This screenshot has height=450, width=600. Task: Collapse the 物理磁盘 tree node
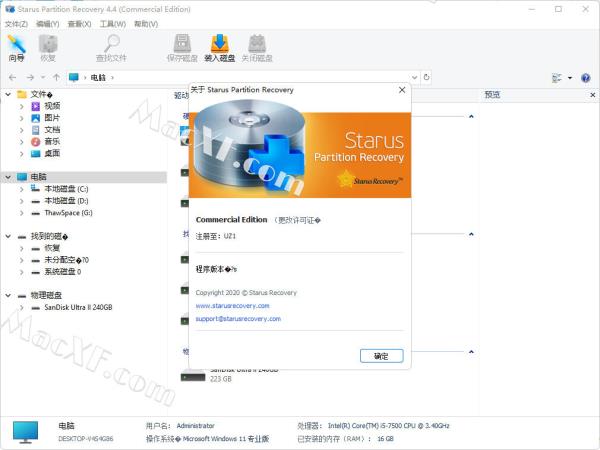point(8,295)
